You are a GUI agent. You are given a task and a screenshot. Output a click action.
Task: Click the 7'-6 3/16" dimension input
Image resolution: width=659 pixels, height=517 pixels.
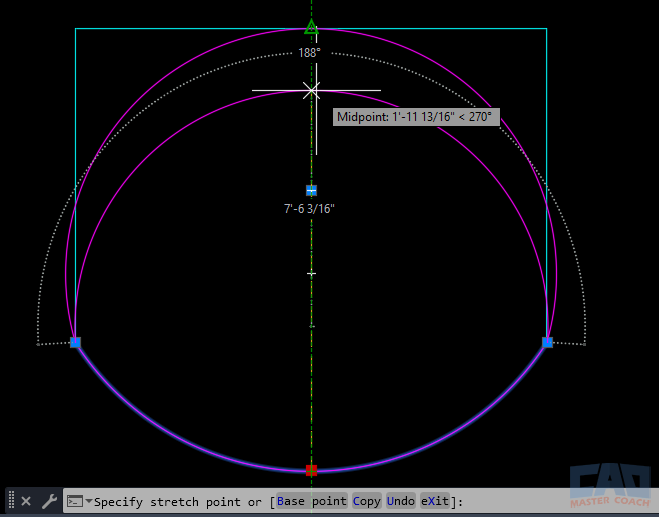point(309,209)
